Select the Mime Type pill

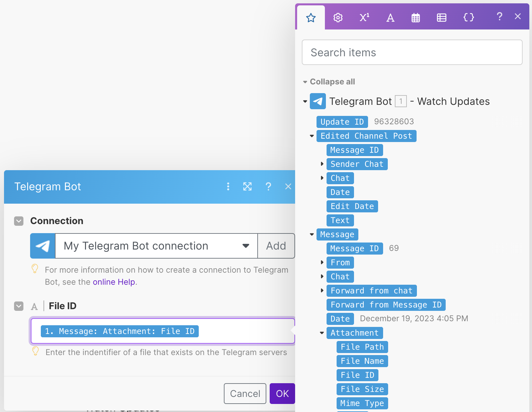362,403
